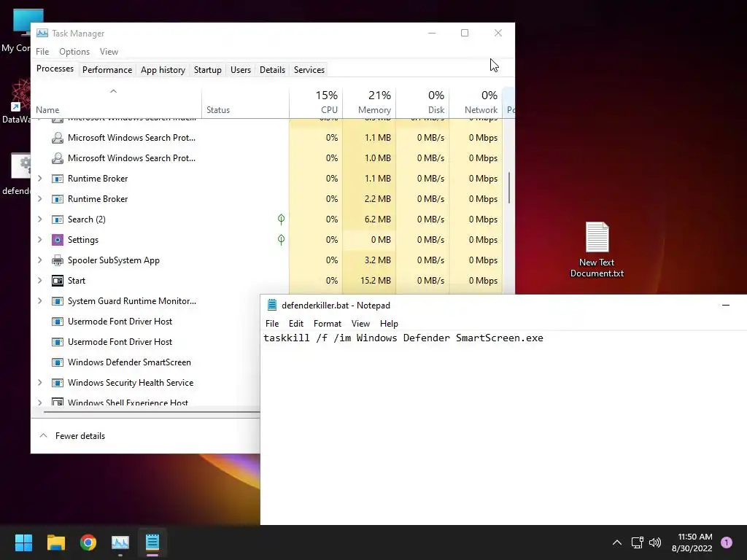Open Task Manager Options menu
The width and height of the screenshot is (747, 560).
click(74, 52)
